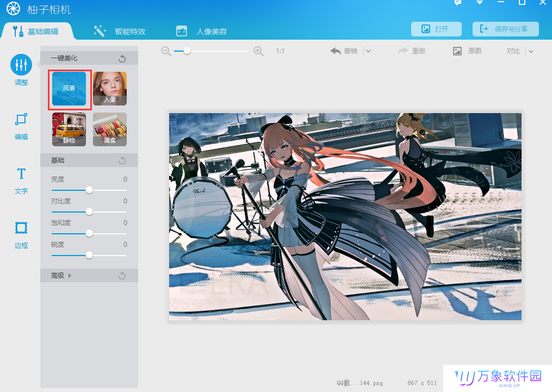Click 重做 redo button
Viewport: 552px width, 392px height.
coord(412,51)
